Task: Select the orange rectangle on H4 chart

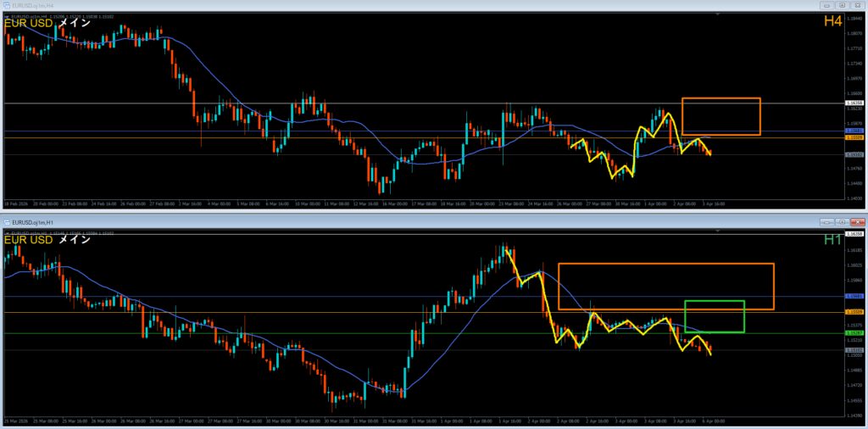Action: (721, 99)
